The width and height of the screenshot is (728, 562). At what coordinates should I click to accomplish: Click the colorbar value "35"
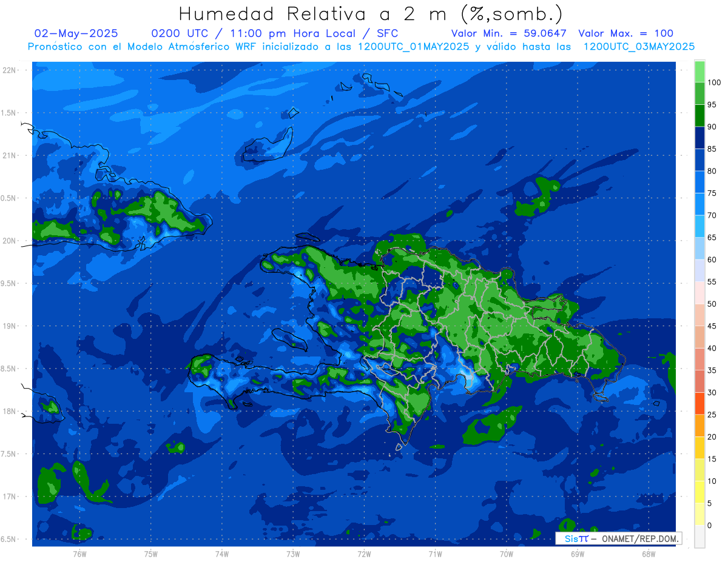click(x=712, y=370)
